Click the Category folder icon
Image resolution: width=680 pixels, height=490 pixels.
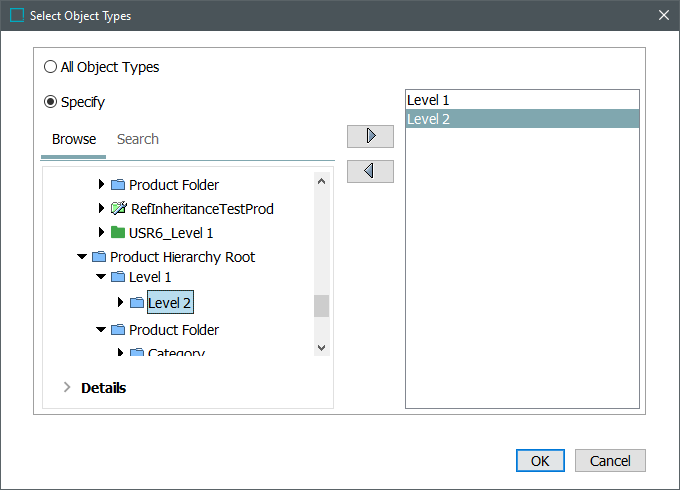pos(137,353)
